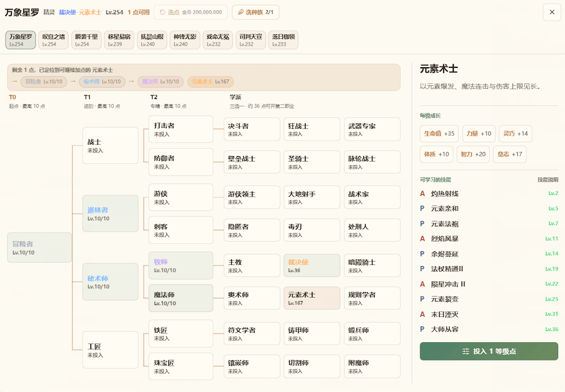This screenshot has width=565, height=392.
Task: Click the 冒险者 chip in the breadcrumb path
Action: (x=44, y=82)
